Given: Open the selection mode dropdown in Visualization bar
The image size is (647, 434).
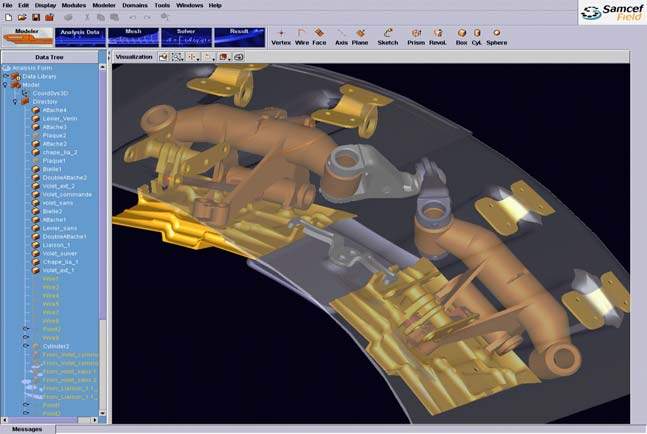Looking at the screenshot, I should pyautogui.click(x=209, y=57).
